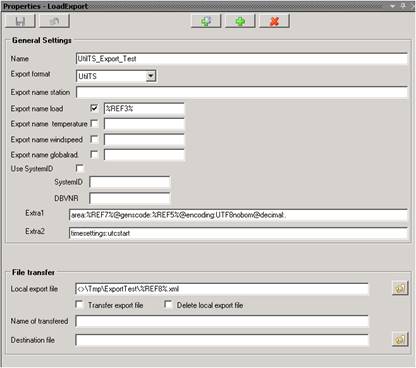This screenshot has height=368, width=416.
Task: Click the Extra1 label
Action: 35,213
